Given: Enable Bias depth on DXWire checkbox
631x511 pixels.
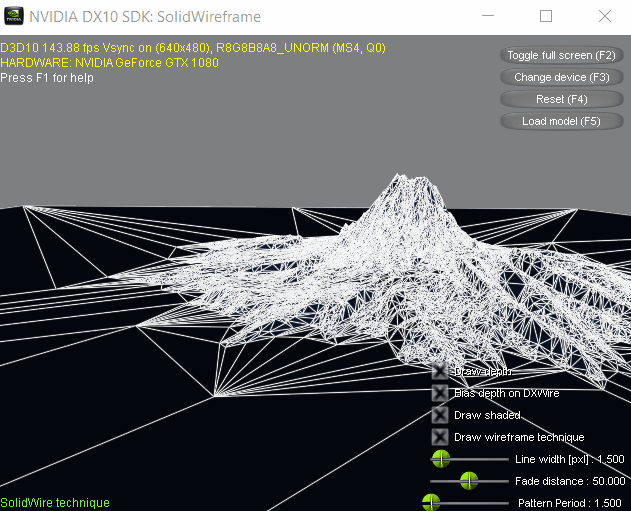Looking at the screenshot, I should pyautogui.click(x=440, y=393).
